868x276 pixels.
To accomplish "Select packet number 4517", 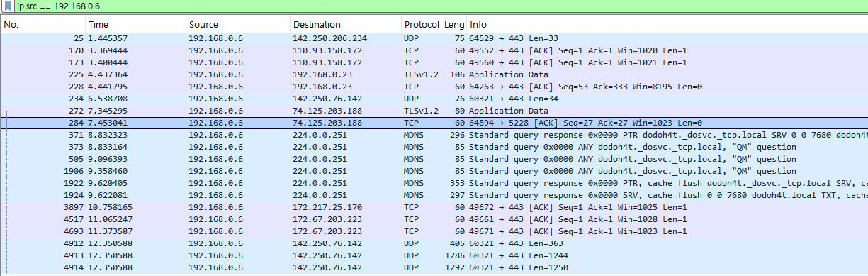I will click(x=434, y=219).
